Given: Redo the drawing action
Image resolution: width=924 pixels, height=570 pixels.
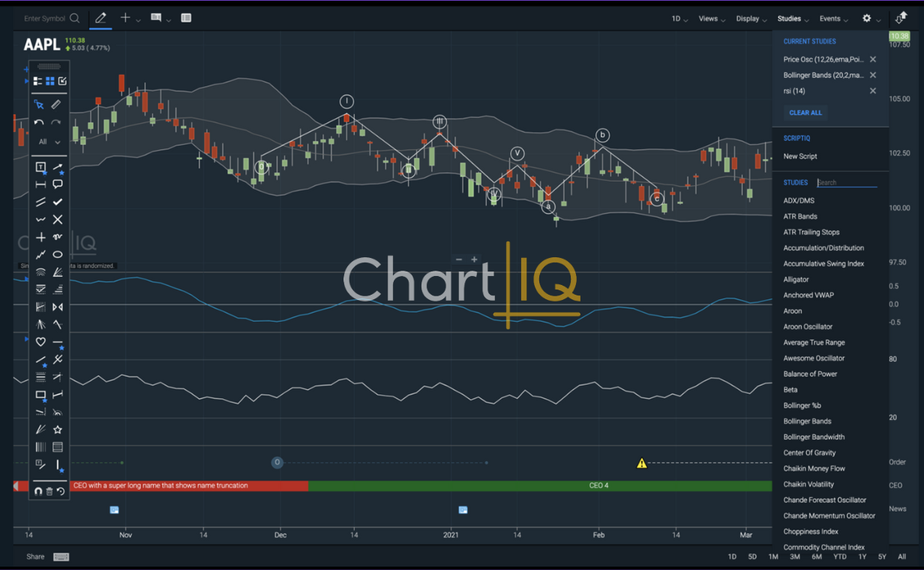Looking at the screenshot, I should pos(56,122).
